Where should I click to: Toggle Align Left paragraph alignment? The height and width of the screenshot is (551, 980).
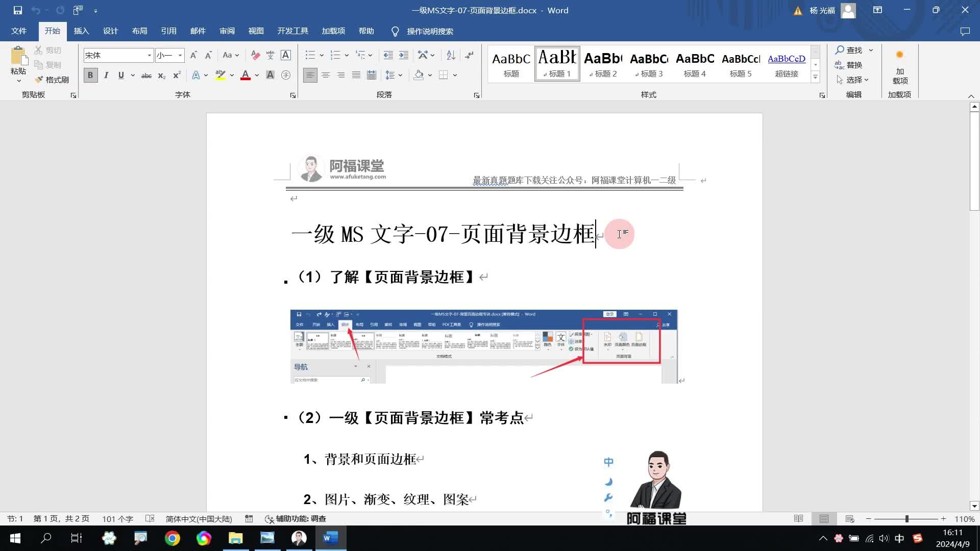click(310, 75)
